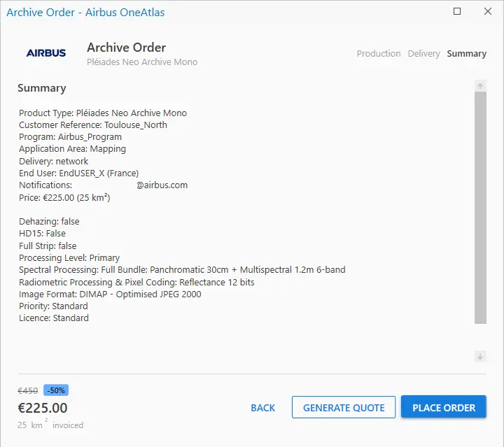The height and width of the screenshot is (447, 504).
Task: Click the Pléiades Neo Archive Mono subtitle
Action: tap(142, 62)
